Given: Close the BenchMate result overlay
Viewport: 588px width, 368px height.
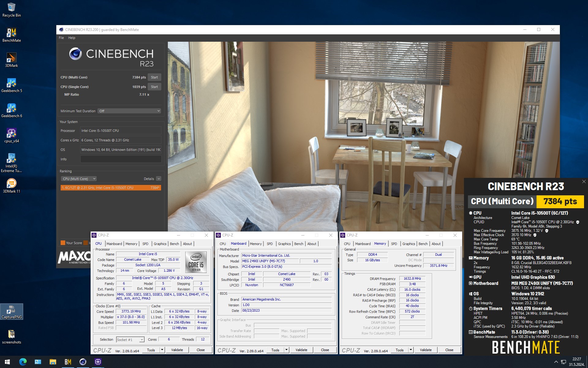Looking at the screenshot, I should click(584, 182).
